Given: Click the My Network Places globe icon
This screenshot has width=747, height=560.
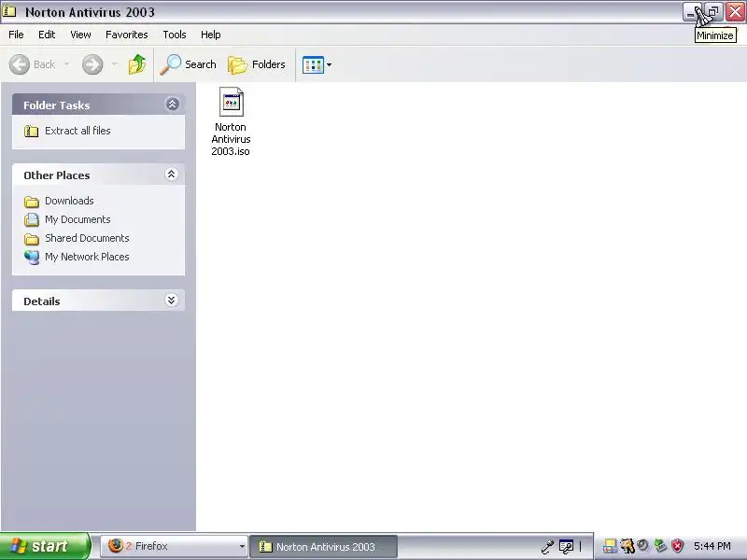Looking at the screenshot, I should click(x=32, y=258).
